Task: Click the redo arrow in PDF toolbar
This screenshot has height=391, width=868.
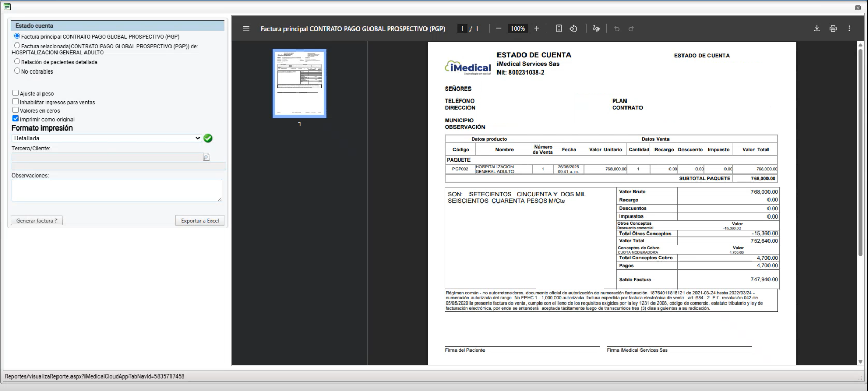Action: pos(631,28)
